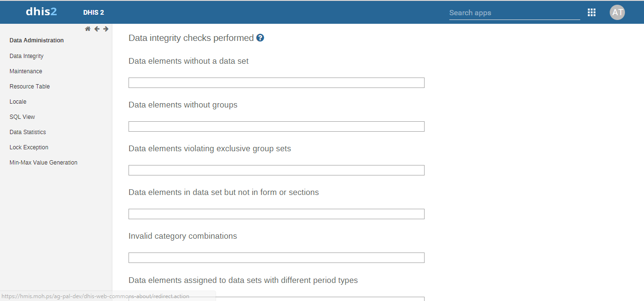This screenshot has height=301, width=644.
Task: Open the Locale menu item
Action: tap(18, 102)
